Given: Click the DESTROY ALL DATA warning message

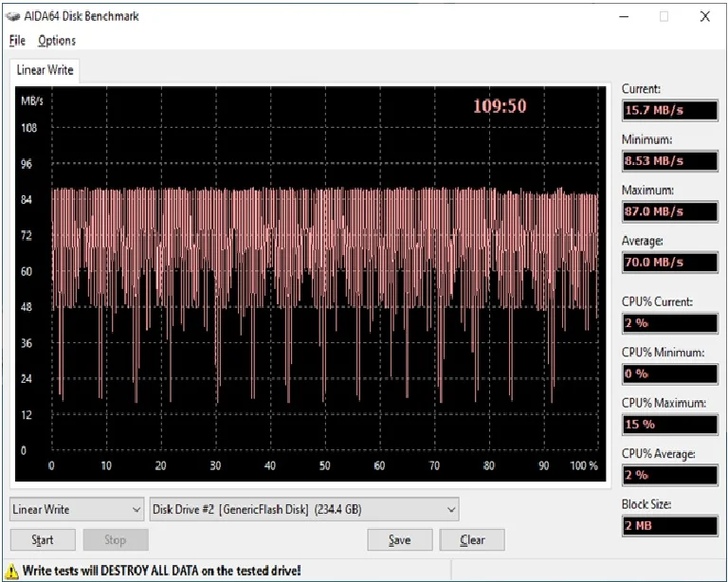Looking at the screenshot, I should [161, 571].
